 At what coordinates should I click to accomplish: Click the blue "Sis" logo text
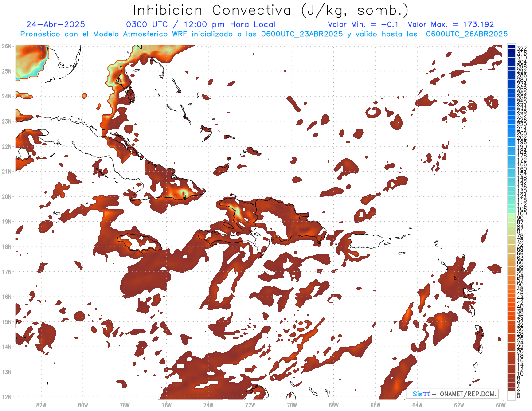coord(418,394)
